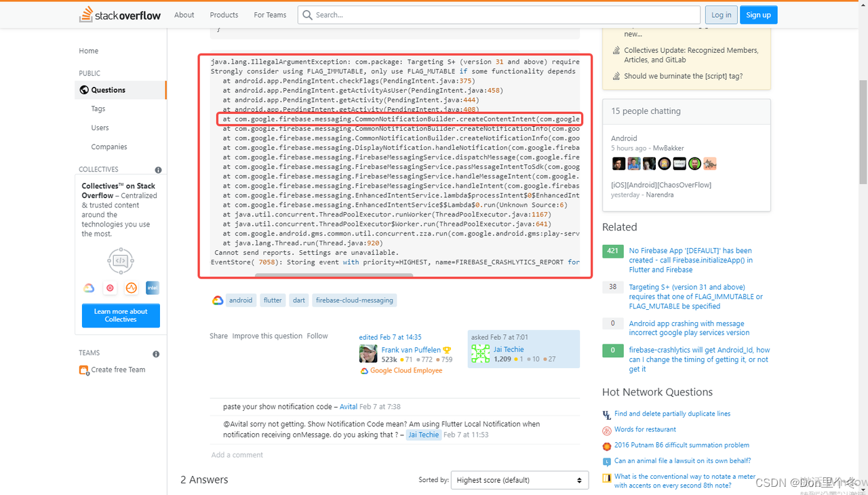Image resolution: width=868 pixels, height=495 pixels.
Task: Open 'No Firebase App DEFAULT' related question
Action: click(690, 260)
